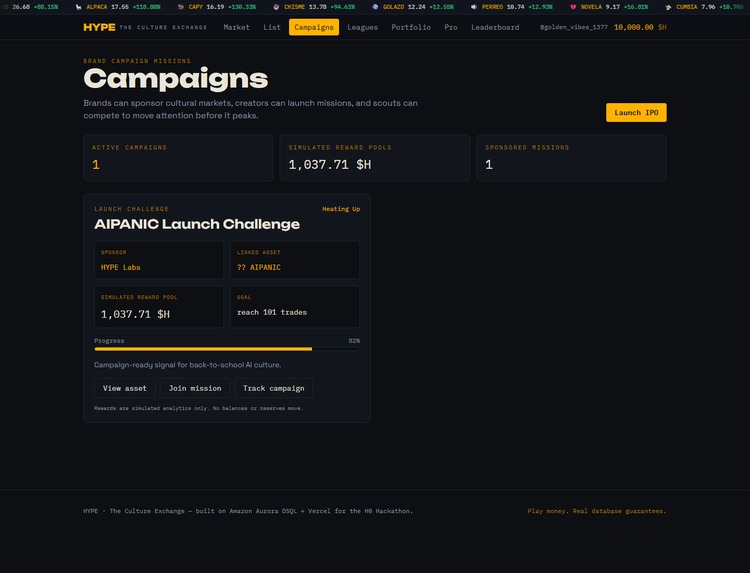
Task: Click the ALPACA 17.55 price
Action: (120, 7)
